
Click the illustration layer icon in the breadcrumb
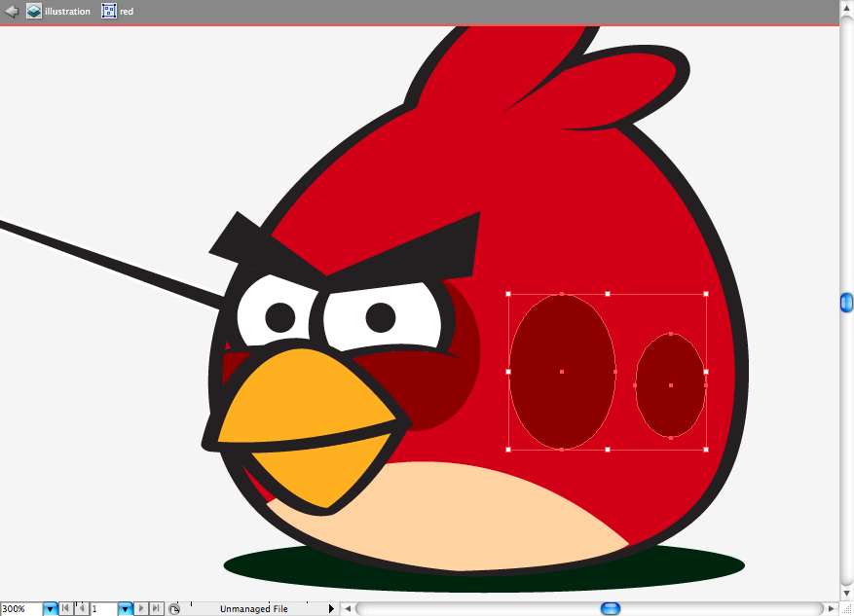pos(34,11)
